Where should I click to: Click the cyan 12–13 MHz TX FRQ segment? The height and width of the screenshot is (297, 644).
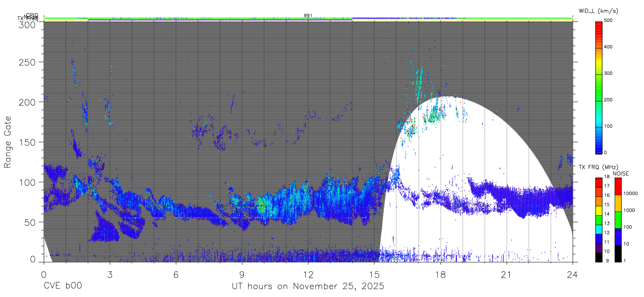[598, 229]
